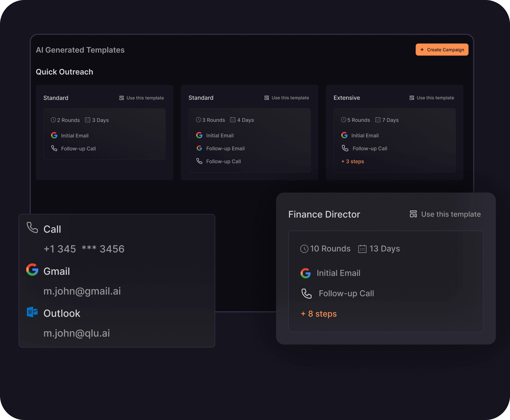Click Google icon in Finance Director card

point(306,273)
